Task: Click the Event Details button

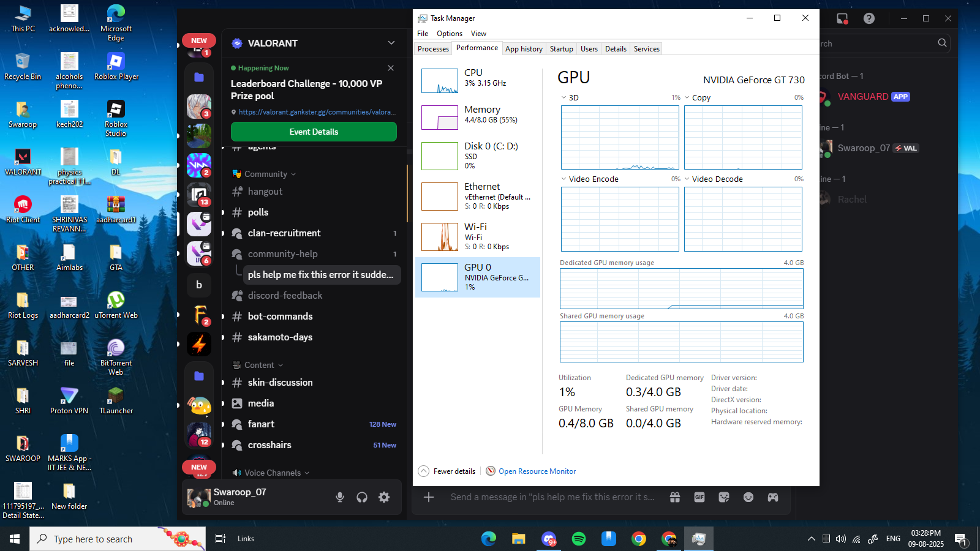Action: pos(314,132)
